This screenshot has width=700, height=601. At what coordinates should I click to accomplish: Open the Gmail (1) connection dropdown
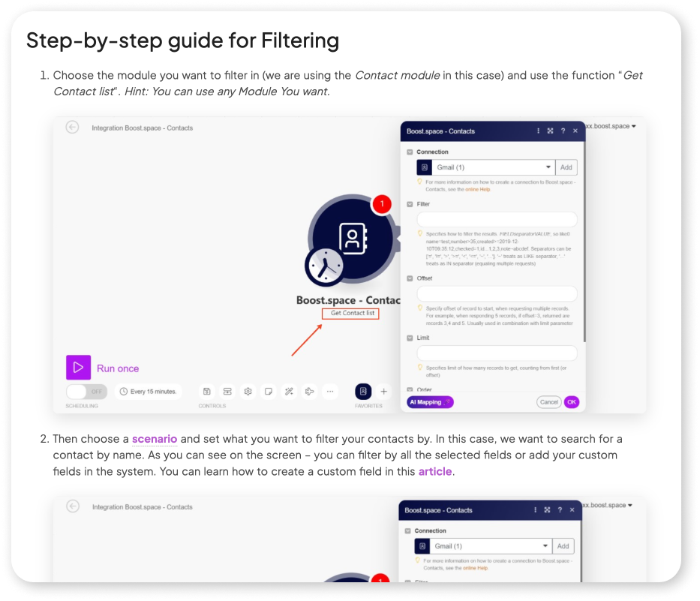point(548,167)
